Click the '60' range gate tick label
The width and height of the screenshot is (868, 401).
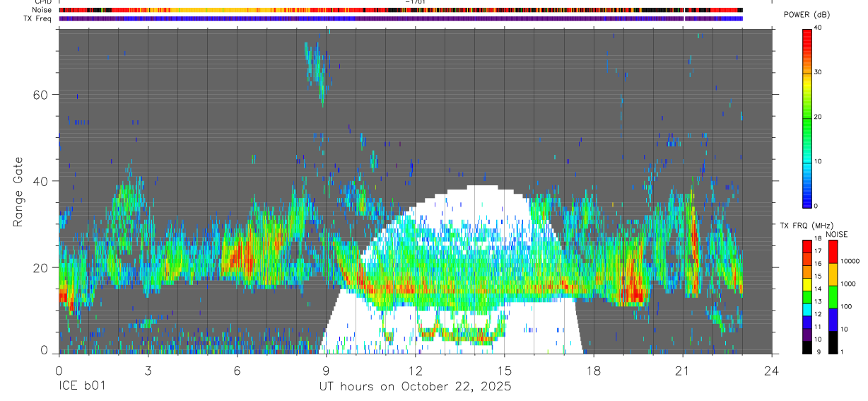(42, 95)
